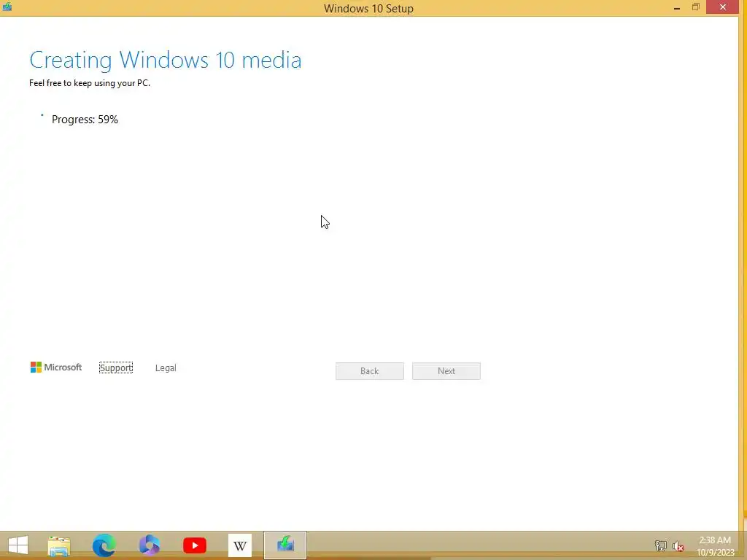
Task: Open the Wikipedia taskbar icon
Action: pos(239,545)
